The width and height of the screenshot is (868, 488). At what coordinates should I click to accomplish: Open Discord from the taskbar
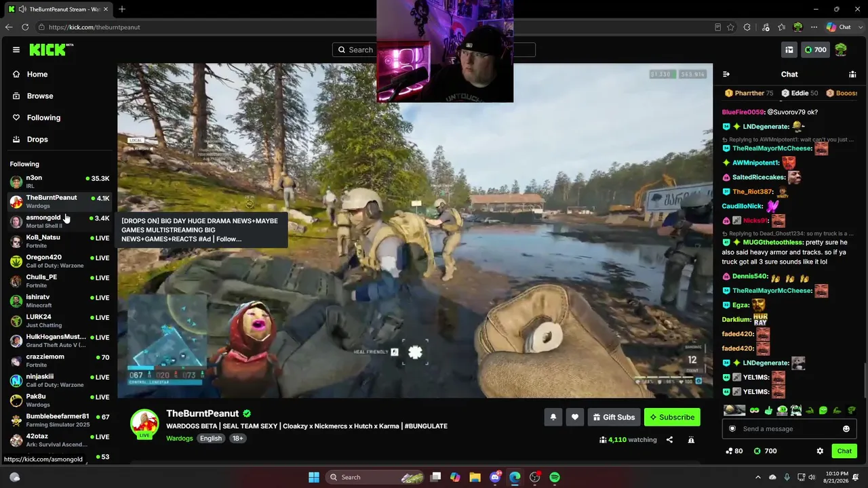[x=495, y=477]
